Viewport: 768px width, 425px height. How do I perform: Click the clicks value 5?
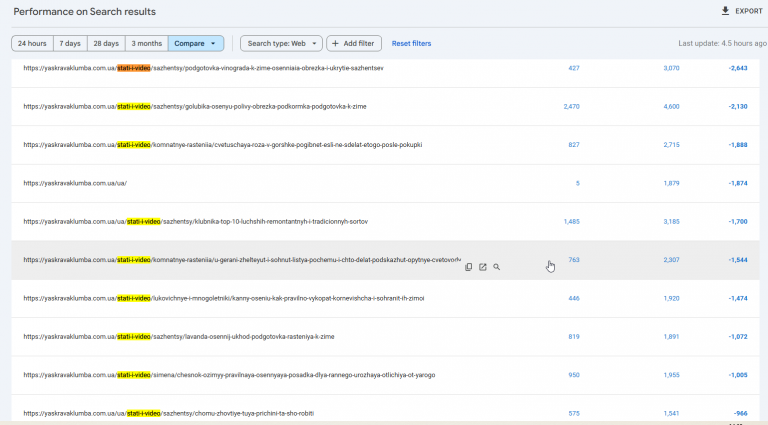click(x=577, y=183)
